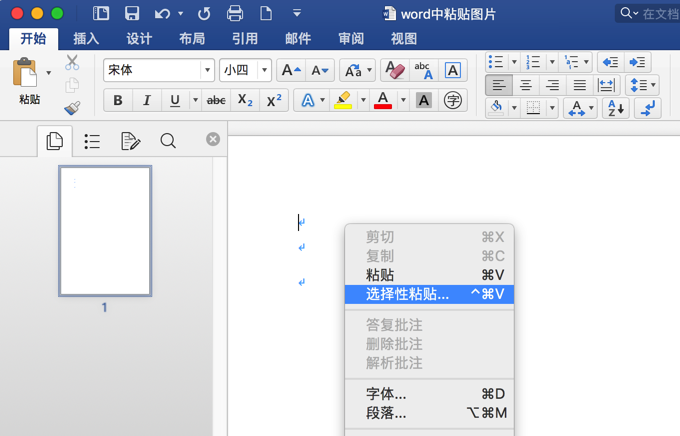This screenshot has height=436, width=680.
Task: Click the Redo circular arrow icon
Action: [x=204, y=14]
